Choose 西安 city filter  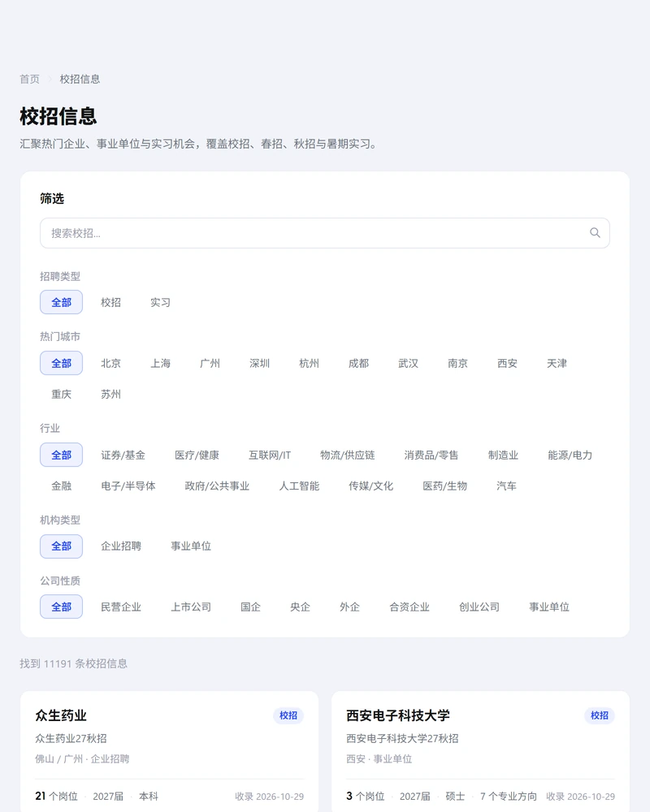coord(507,364)
